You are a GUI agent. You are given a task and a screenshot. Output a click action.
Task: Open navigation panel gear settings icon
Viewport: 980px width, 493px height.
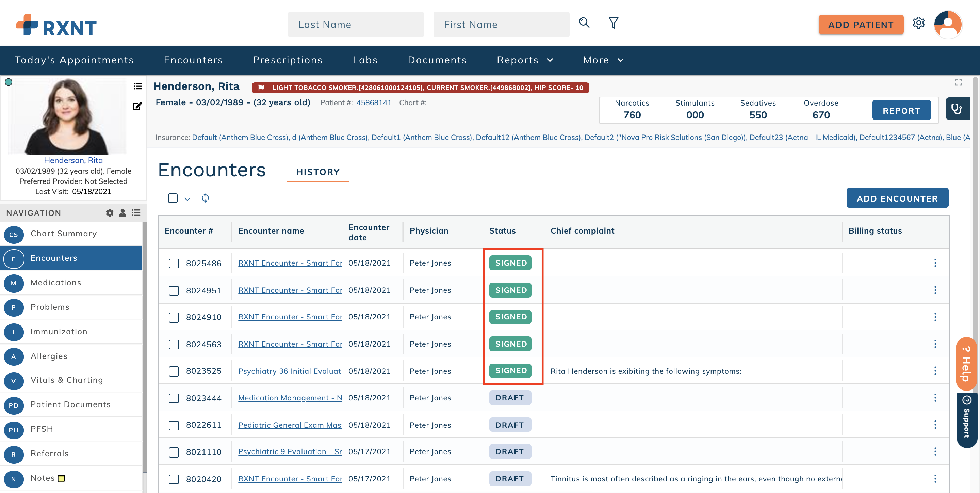110,213
